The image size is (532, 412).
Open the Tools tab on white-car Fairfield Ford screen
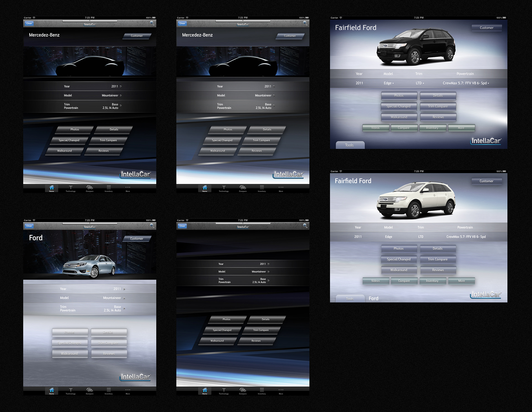[x=350, y=299]
